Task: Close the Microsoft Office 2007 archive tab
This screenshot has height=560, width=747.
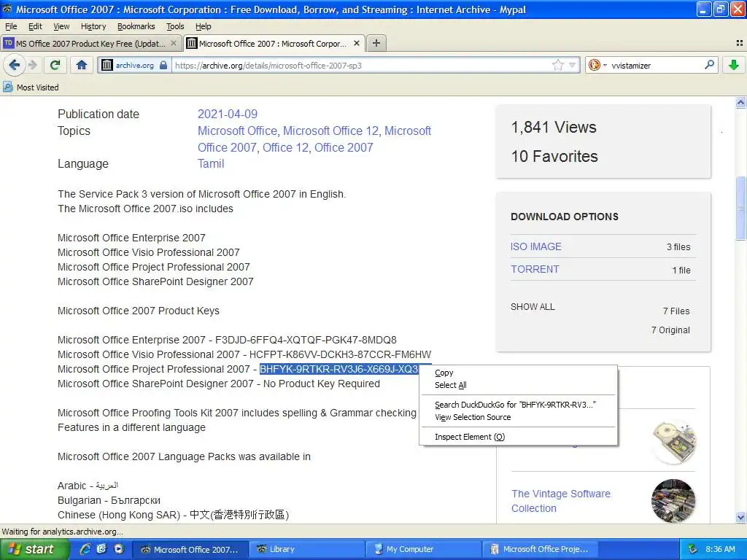Action: point(356,43)
